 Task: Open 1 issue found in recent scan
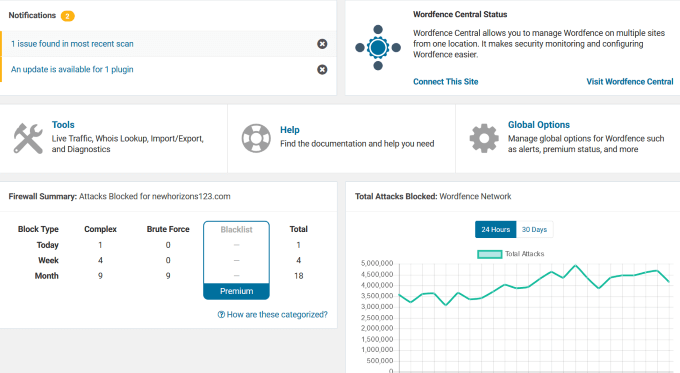(x=72, y=44)
